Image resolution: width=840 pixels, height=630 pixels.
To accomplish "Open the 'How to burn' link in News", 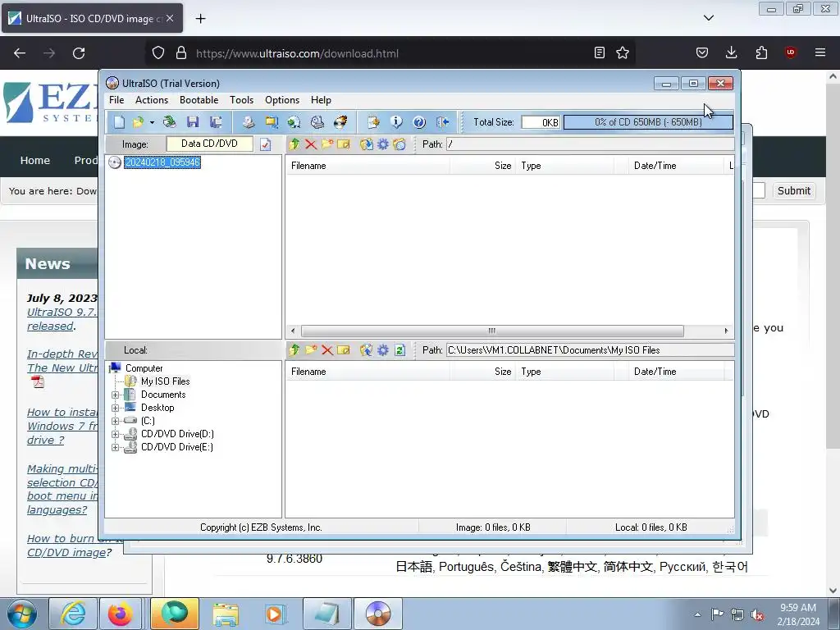I will pyautogui.click(x=69, y=546).
